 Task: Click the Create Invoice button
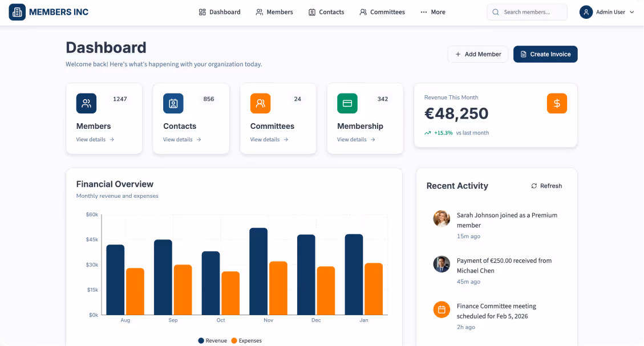pos(545,54)
